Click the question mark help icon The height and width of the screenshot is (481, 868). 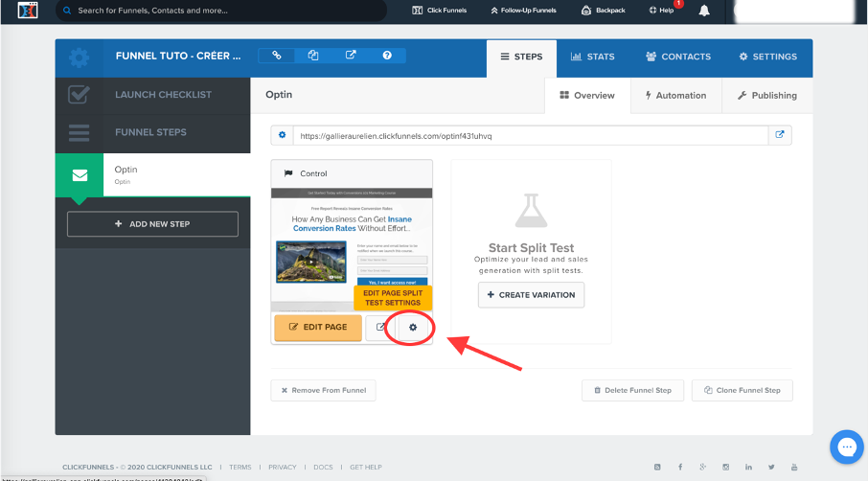tap(387, 56)
